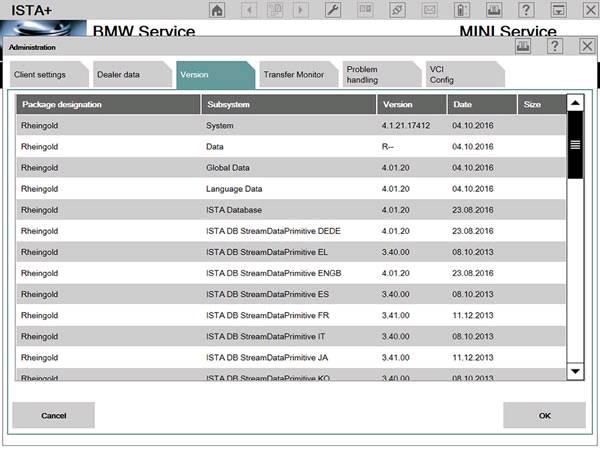Select ISTA DB StreamDataPrimitive ES row
The width and height of the screenshot is (600, 450).
[x=291, y=294]
